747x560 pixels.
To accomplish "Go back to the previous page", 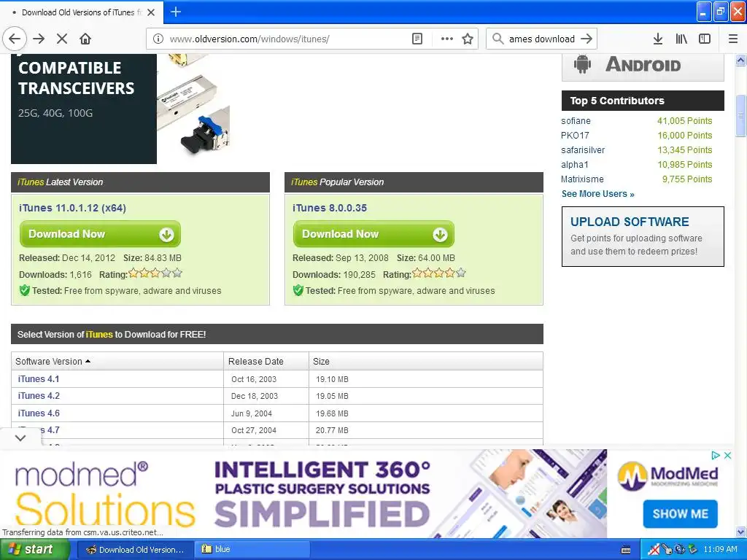I will 15,39.
